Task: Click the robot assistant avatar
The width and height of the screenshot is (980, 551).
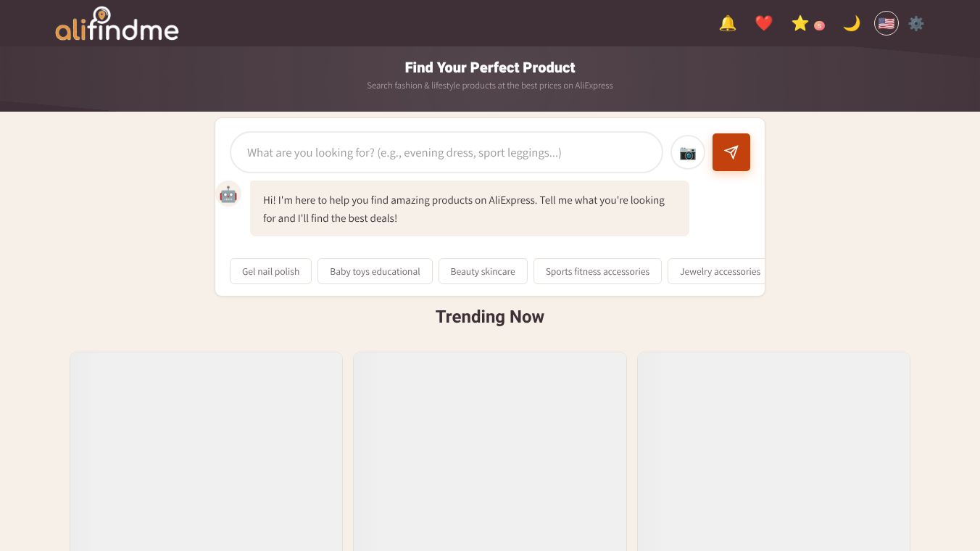Action: (228, 194)
